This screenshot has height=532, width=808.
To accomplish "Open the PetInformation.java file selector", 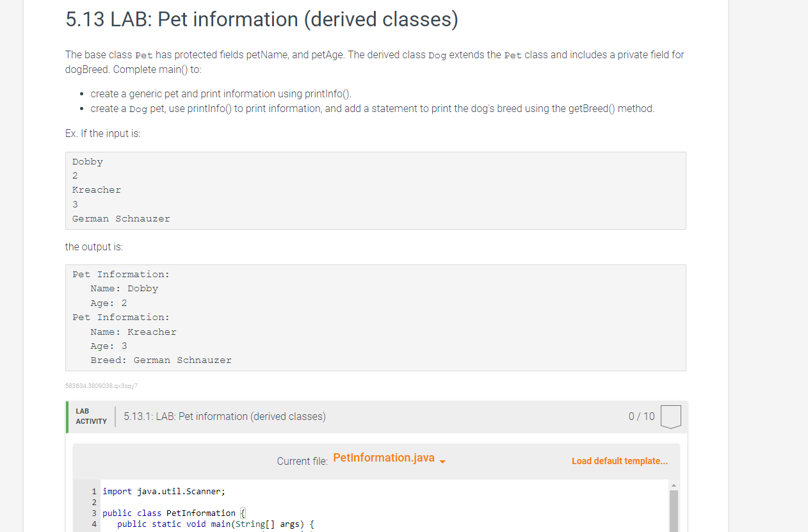I will (x=384, y=457).
